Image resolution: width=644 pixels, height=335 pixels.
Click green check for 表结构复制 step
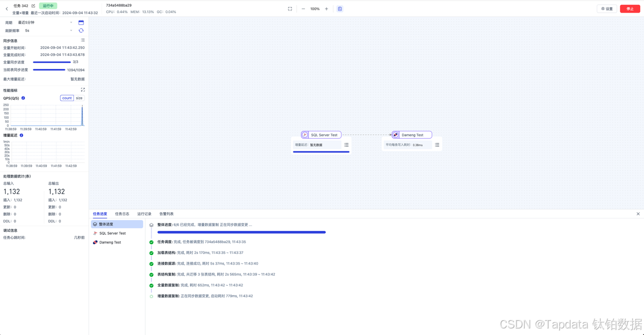click(x=151, y=275)
